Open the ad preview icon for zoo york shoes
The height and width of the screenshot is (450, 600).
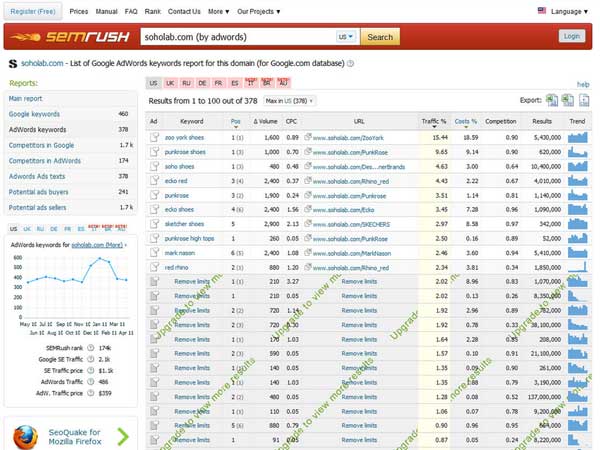pyautogui.click(x=154, y=137)
